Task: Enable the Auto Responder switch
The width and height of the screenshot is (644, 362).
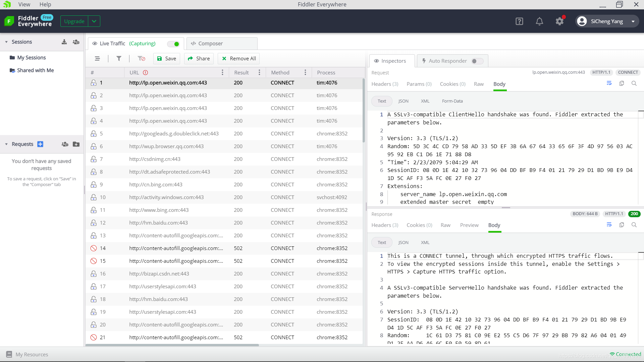Action: click(477, 61)
